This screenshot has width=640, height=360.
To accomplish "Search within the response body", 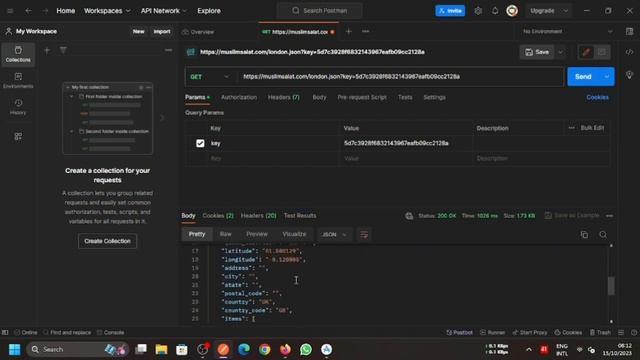I will click(603, 234).
